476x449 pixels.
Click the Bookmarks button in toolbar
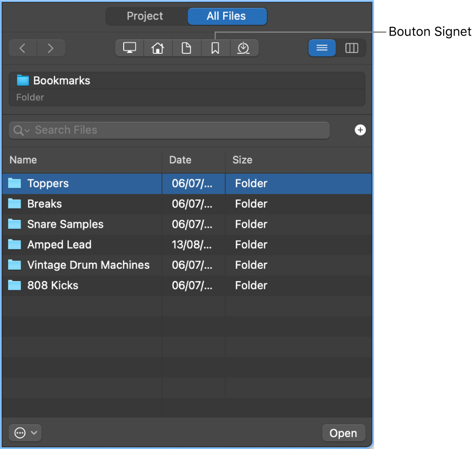coord(215,48)
